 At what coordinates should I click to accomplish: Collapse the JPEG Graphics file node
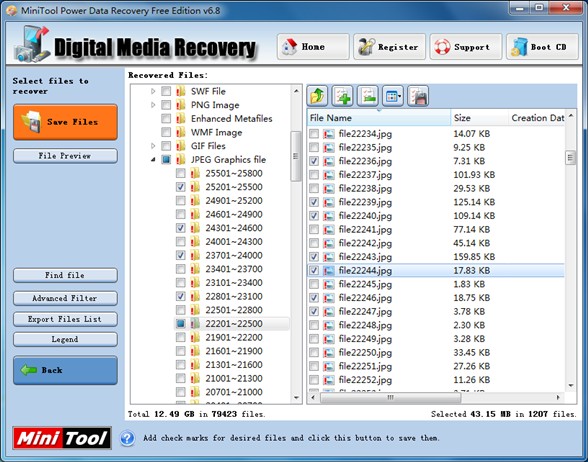click(x=153, y=160)
